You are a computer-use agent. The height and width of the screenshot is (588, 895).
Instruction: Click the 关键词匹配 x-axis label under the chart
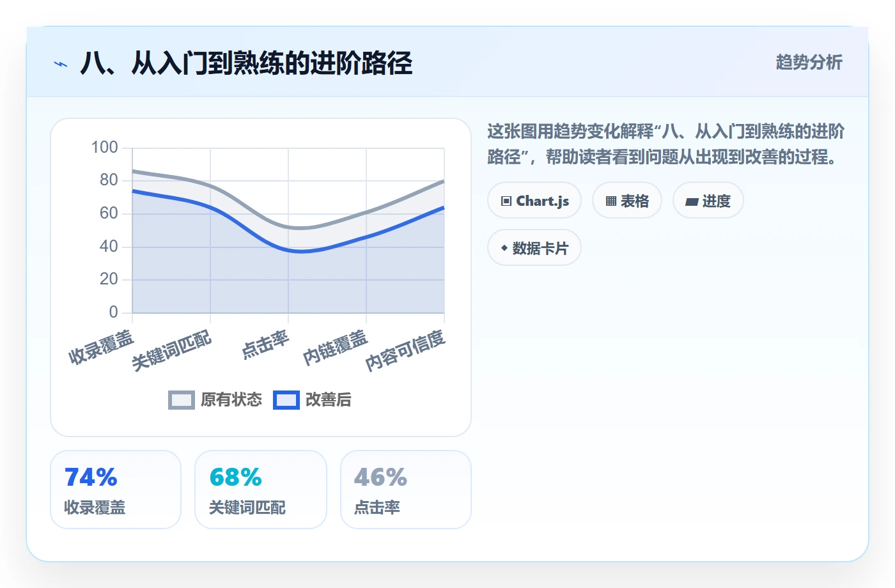[171, 350]
